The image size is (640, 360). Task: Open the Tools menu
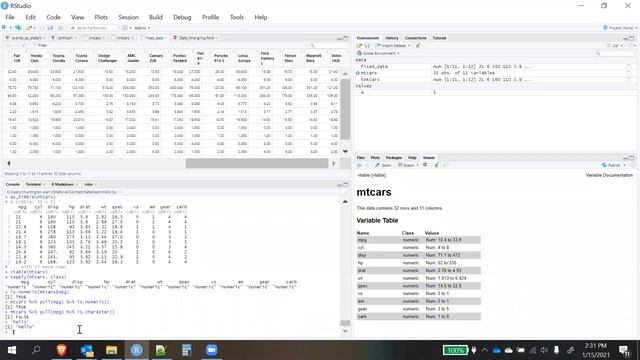coord(236,17)
